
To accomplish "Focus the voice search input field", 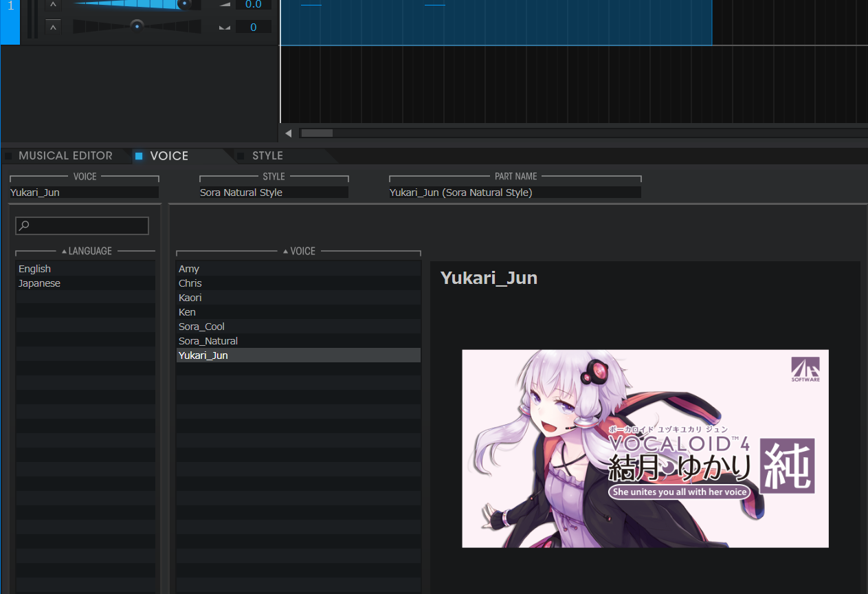I will coord(82,225).
